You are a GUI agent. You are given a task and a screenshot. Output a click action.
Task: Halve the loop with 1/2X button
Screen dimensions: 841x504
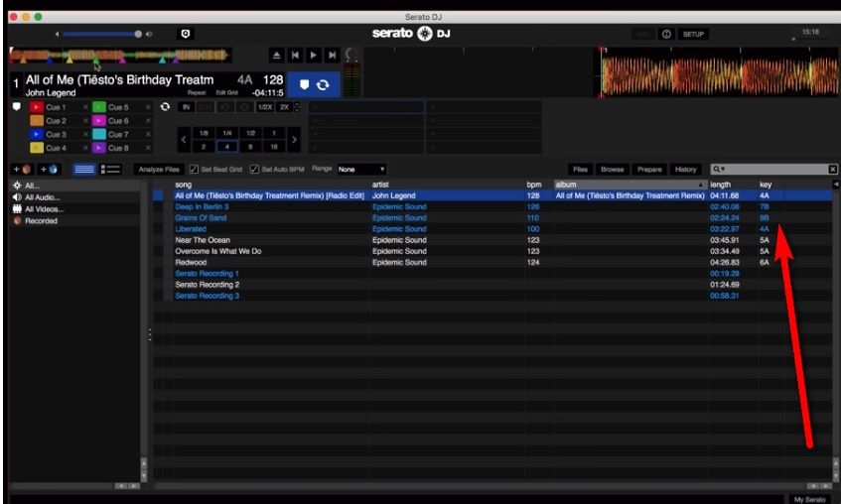[265, 107]
